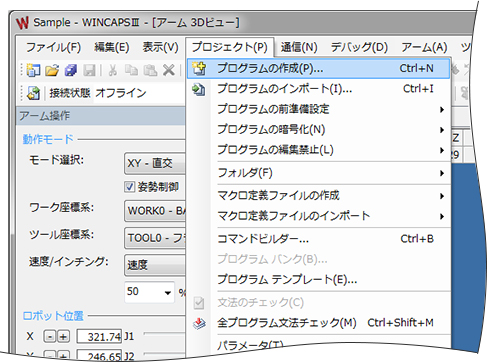Click the greyed save disk icon
This screenshot has height=362, width=487.
(x=89, y=70)
